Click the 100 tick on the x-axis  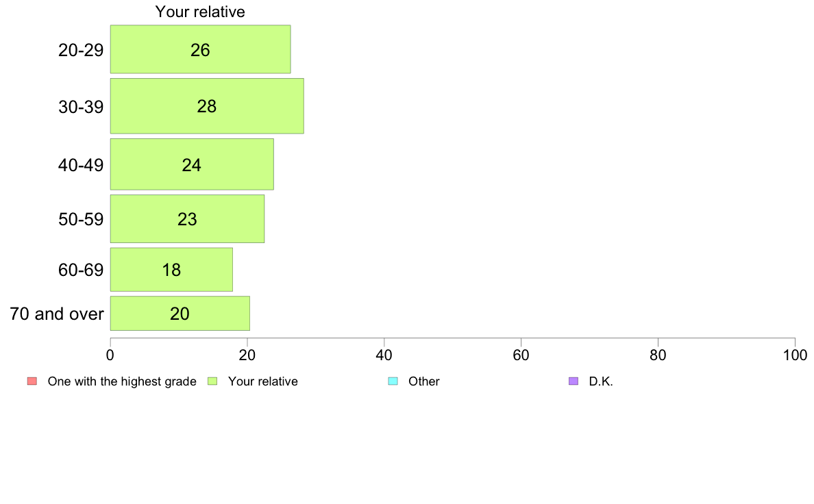coord(795,355)
